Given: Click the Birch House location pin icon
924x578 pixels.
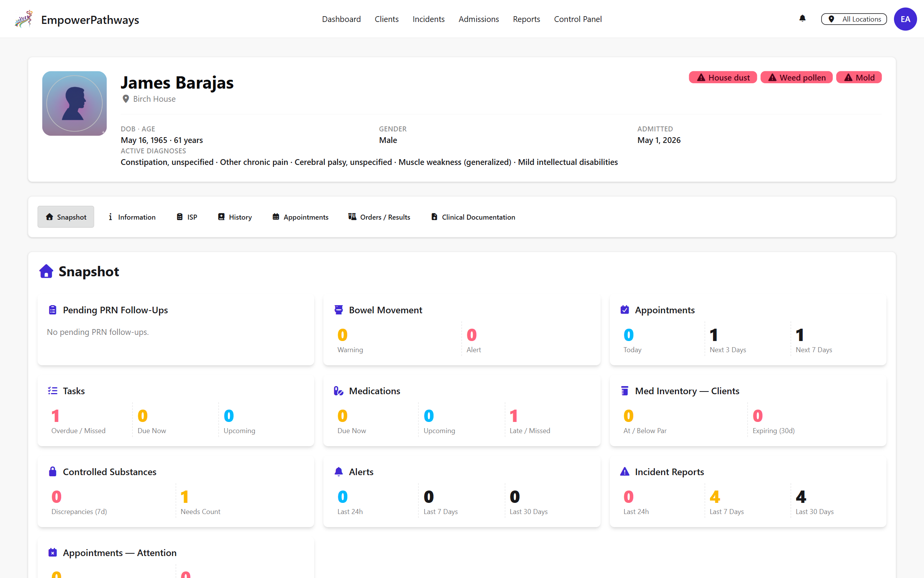Looking at the screenshot, I should (x=126, y=99).
